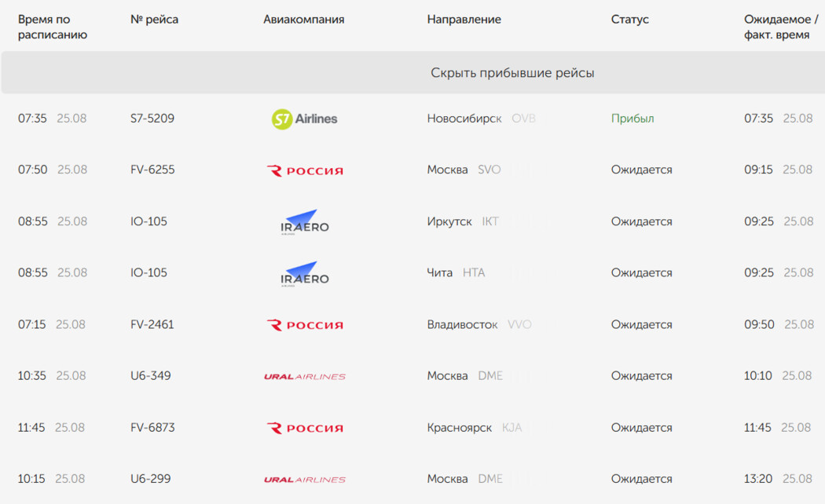Click the '№ рейса' column header

click(154, 20)
